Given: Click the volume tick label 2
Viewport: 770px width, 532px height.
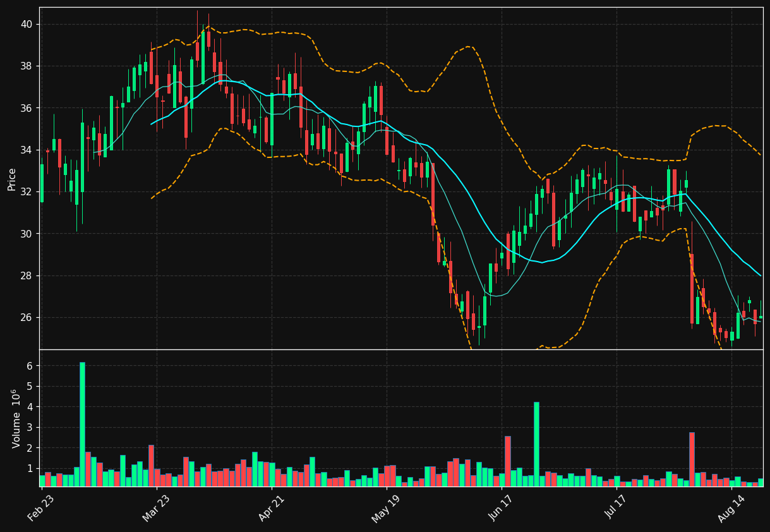Looking at the screenshot, I should click(30, 448).
